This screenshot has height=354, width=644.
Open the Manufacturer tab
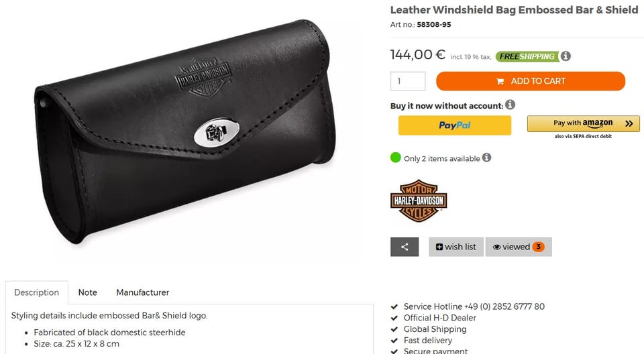(x=142, y=292)
